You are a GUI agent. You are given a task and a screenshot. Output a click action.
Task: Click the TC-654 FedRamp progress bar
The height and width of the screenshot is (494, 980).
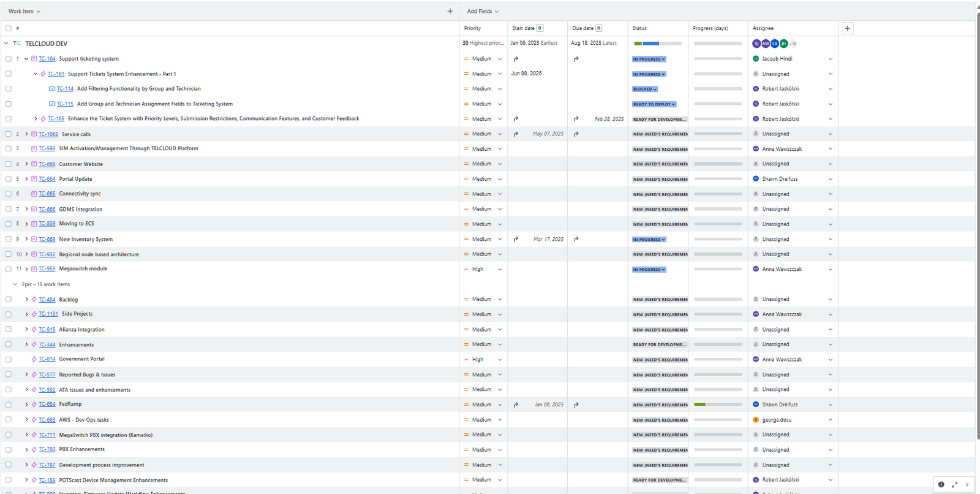717,405
